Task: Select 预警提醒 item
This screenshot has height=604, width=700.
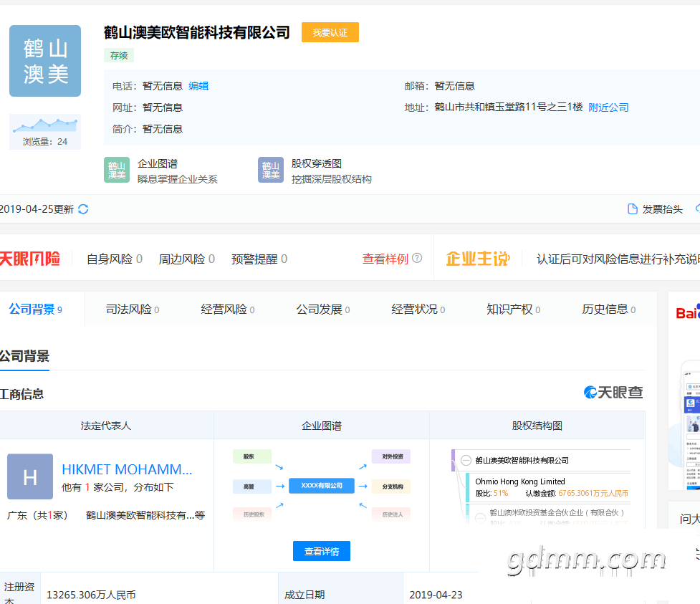Action: click(259, 259)
